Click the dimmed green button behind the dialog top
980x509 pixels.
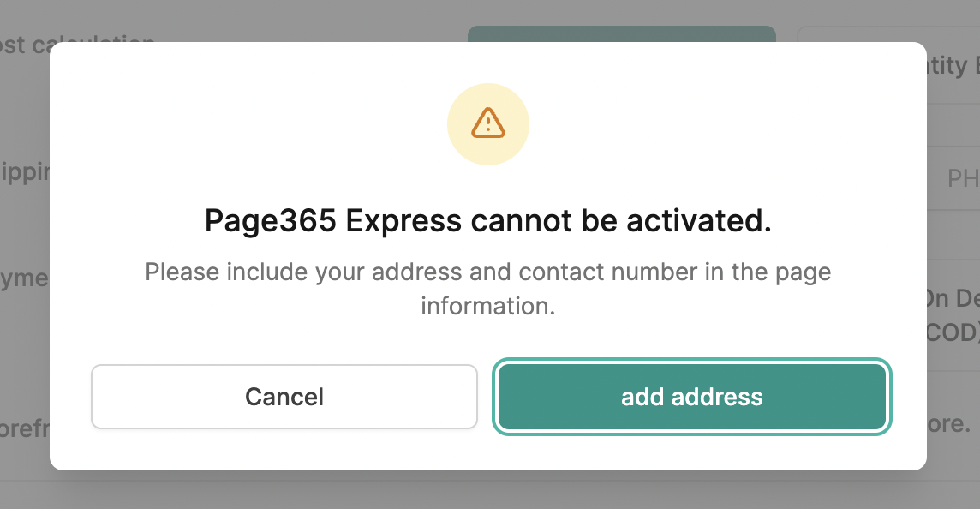coord(622,33)
